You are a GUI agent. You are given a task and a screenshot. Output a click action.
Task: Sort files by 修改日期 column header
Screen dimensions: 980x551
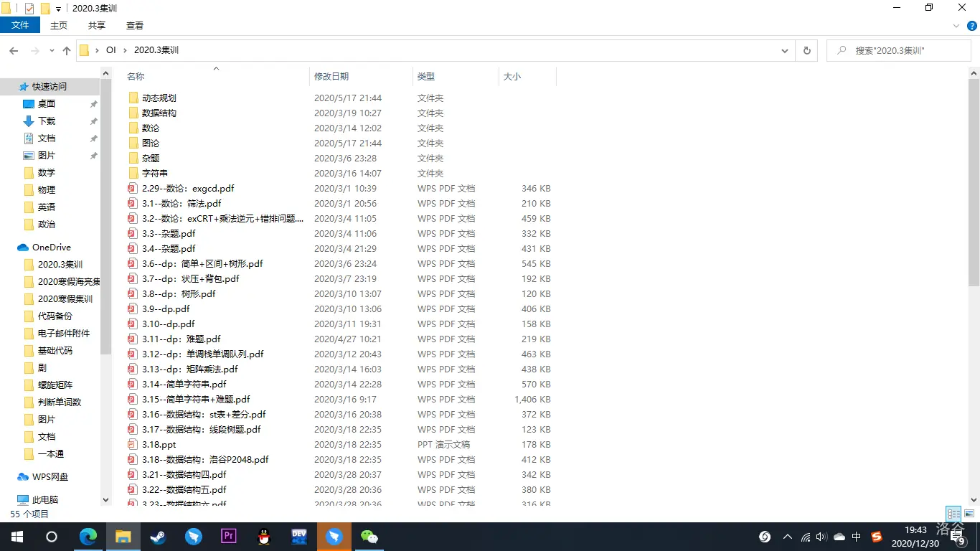tap(331, 76)
